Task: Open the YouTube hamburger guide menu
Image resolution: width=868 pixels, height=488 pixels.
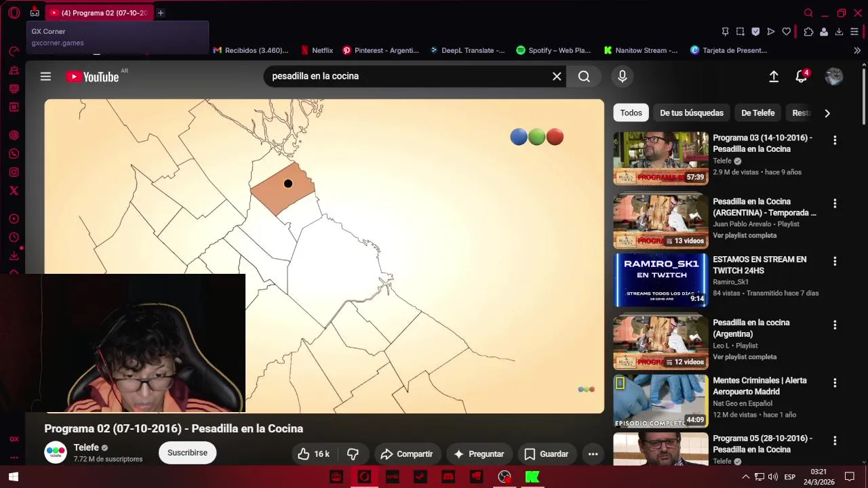Action: pos(45,77)
